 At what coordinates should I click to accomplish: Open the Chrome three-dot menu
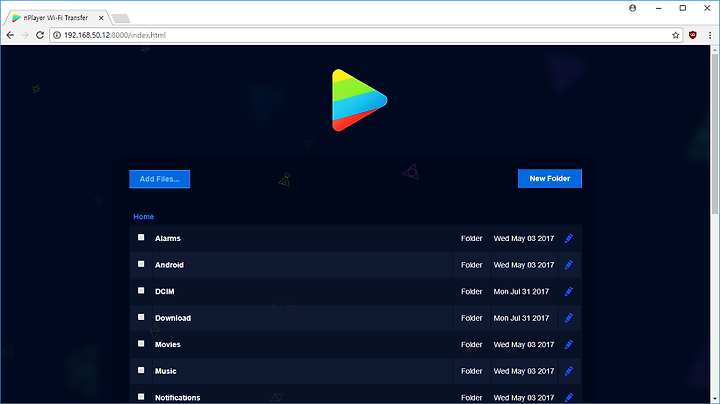pos(710,35)
